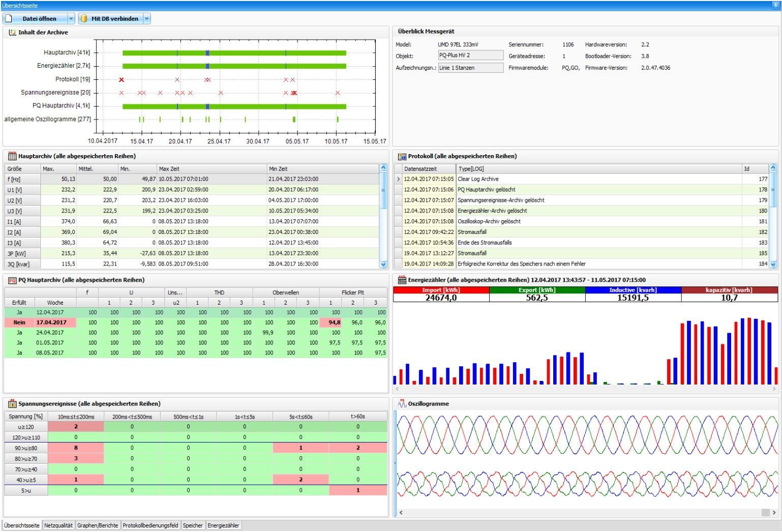This screenshot has height=532, width=782.
Task: Sort by Max Zeit column header
Action: (x=212, y=169)
